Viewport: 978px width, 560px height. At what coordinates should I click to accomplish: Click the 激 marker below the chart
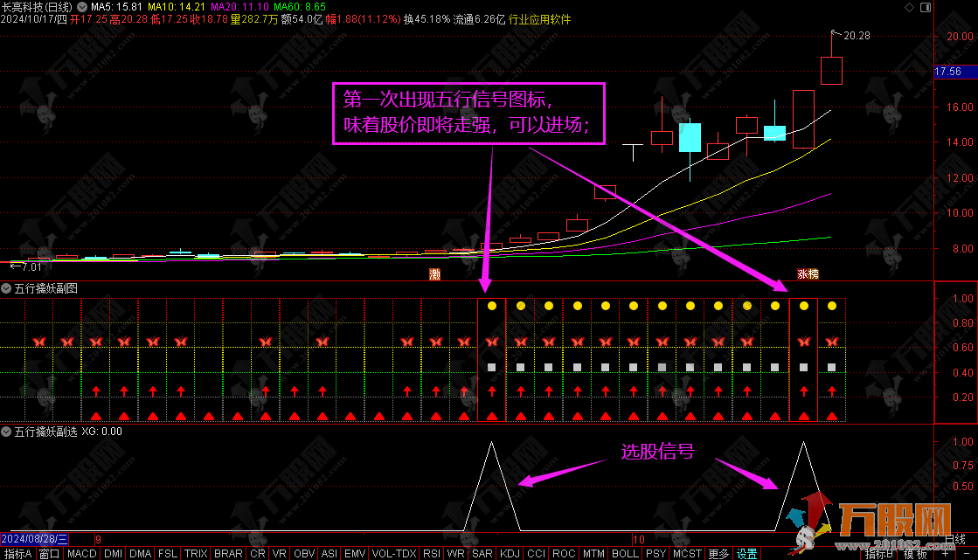(434, 274)
